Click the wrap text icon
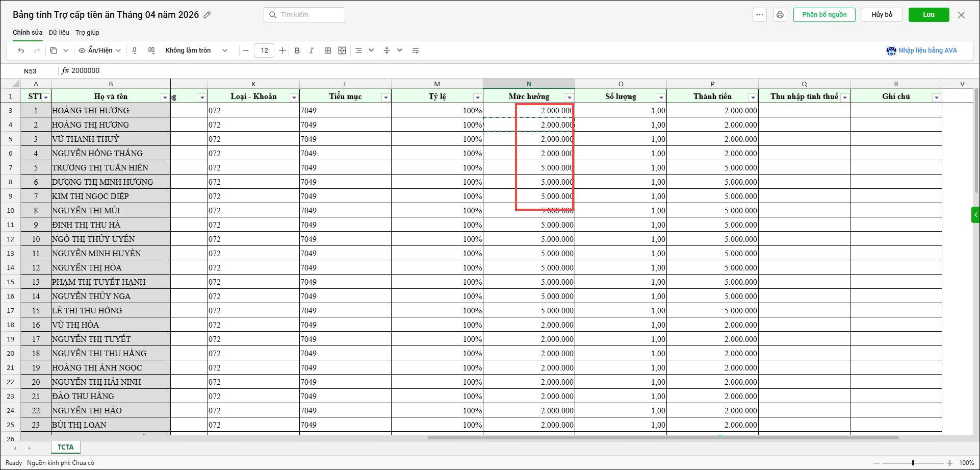This screenshot has height=470, width=980. pyautogui.click(x=416, y=51)
